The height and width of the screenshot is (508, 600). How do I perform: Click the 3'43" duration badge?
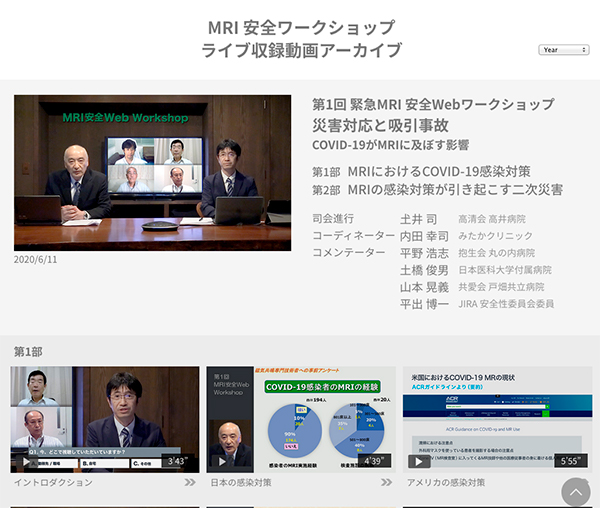(x=177, y=461)
